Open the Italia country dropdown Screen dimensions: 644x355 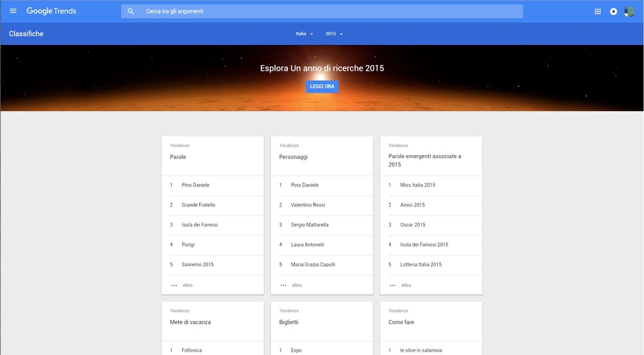(305, 33)
